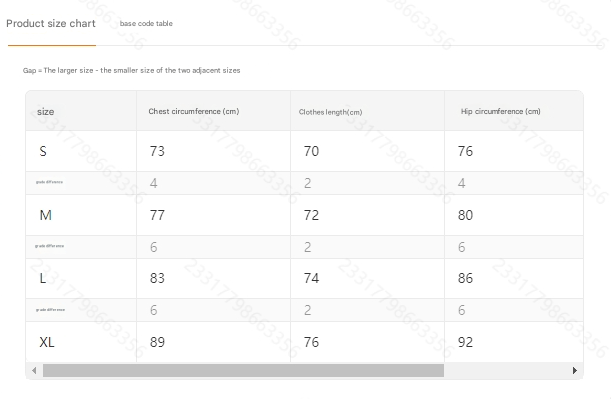Click the empty scrollbar track area
Screen dimensions: 611x399
click(x=507, y=371)
